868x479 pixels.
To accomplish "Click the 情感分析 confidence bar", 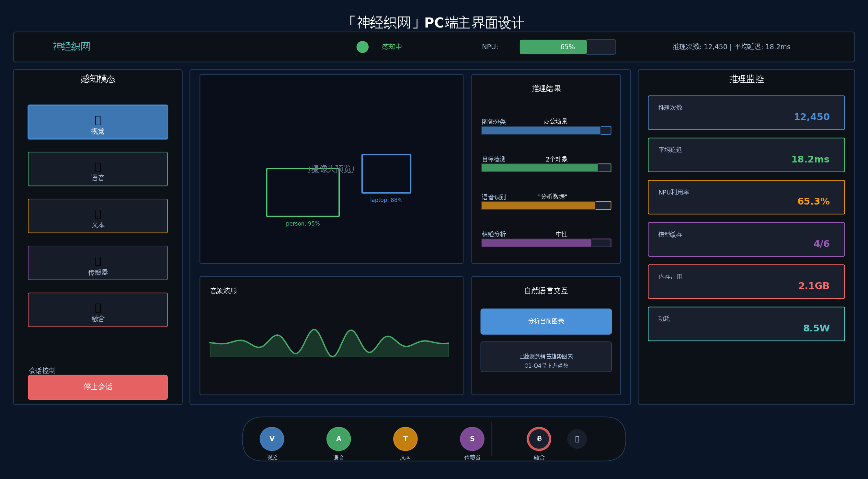I will 546,243.
